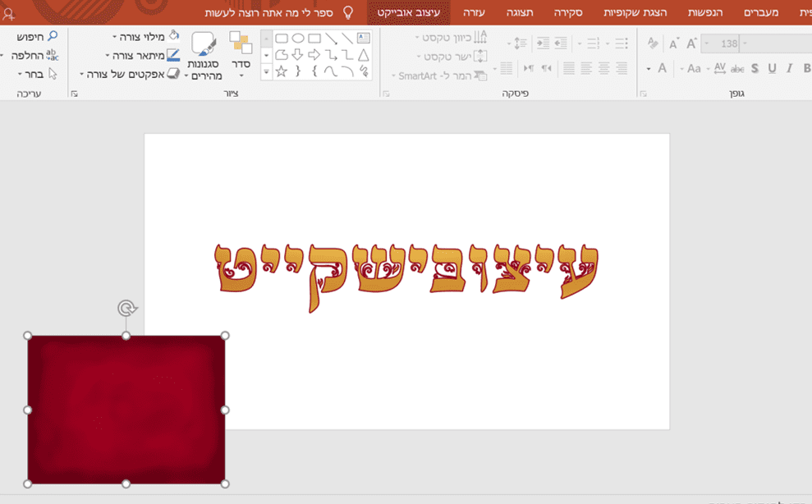The width and height of the screenshot is (812, 504).
Task: Decrease font size with smaller A
Action: (x=673, y=44)
